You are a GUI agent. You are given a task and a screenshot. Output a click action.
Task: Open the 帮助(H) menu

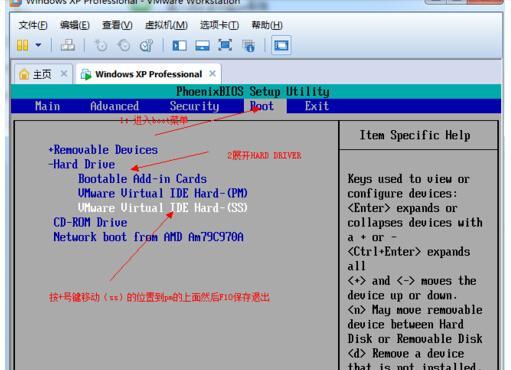pos(267,25)
